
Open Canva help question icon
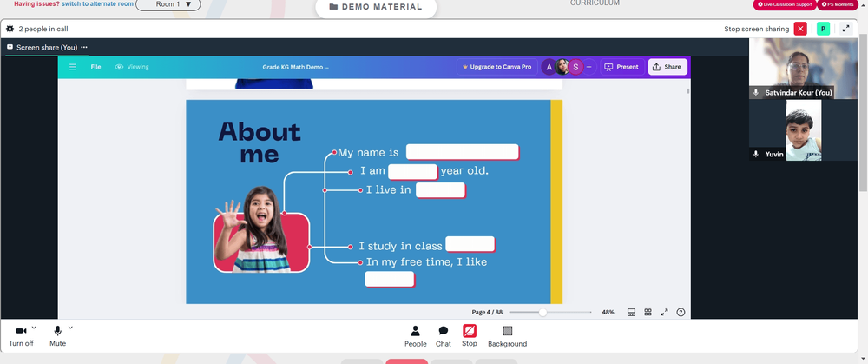pyautogui.click(x=681, y=313)
